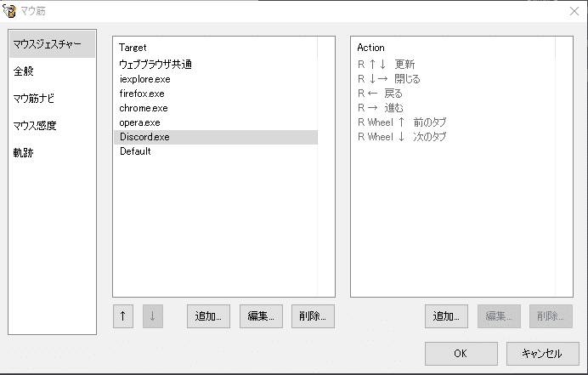The width and height of the screenshot is (588, 375).
Task: Click disabled 編集... under the Action list
Action: click(499, 316)
